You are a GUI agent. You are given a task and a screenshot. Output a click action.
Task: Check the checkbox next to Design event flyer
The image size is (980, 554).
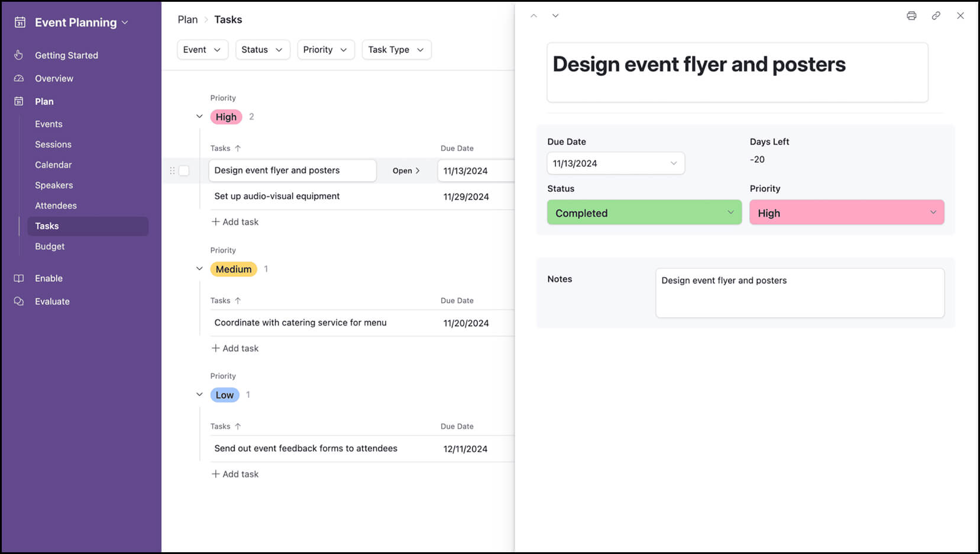(184, 170)
